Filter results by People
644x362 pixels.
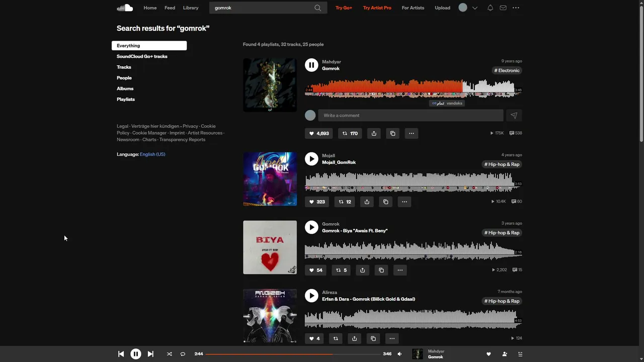[x=124, y=78]
